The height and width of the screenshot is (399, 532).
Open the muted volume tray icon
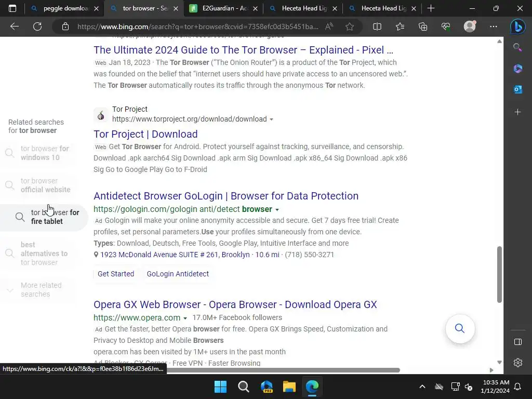coord(469,387)
